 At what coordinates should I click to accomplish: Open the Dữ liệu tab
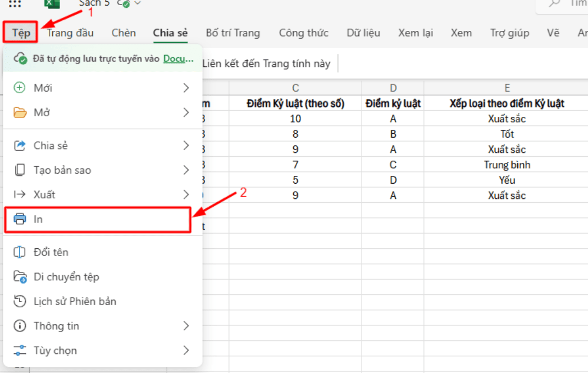point(363,33)
